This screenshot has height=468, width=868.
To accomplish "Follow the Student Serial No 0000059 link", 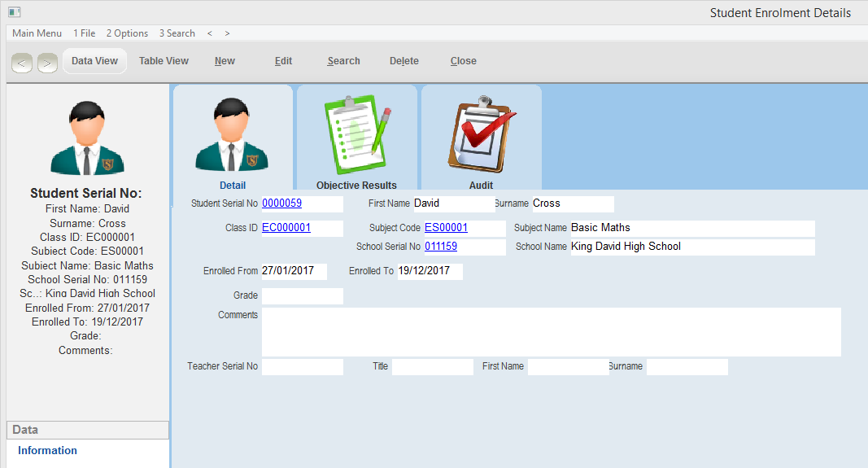I will coord(281,203).
